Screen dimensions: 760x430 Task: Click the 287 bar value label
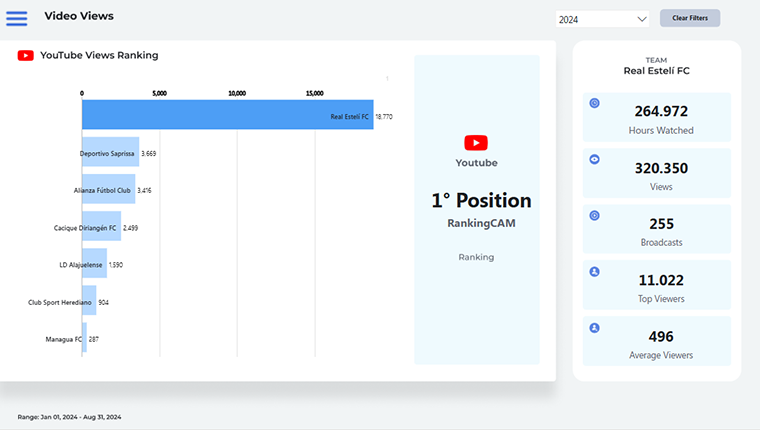point(94,339)
